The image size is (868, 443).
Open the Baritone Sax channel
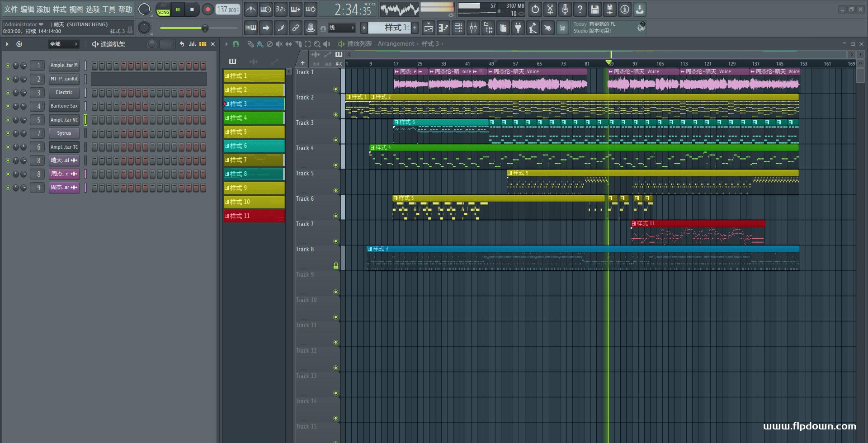(x=64, y=106)
